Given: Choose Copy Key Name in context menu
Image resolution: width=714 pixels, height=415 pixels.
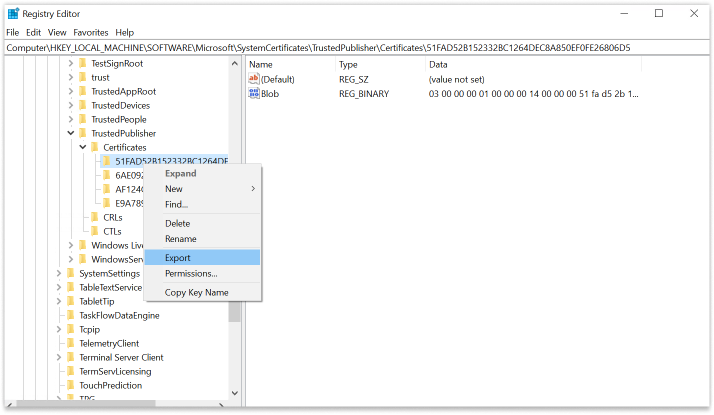Looking at the screenshot, I should pos(202,292).
